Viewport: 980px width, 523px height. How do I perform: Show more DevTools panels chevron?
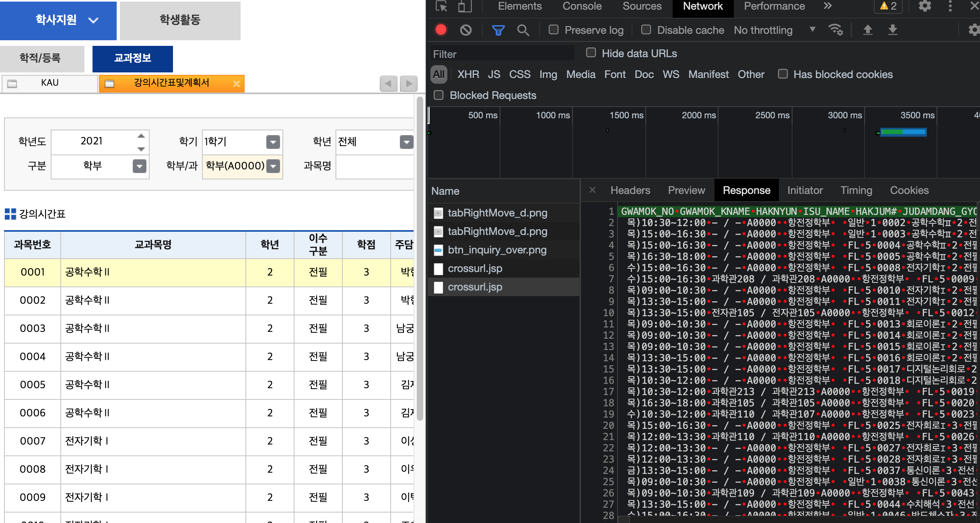pyautogui.click(x=828, y=6)
